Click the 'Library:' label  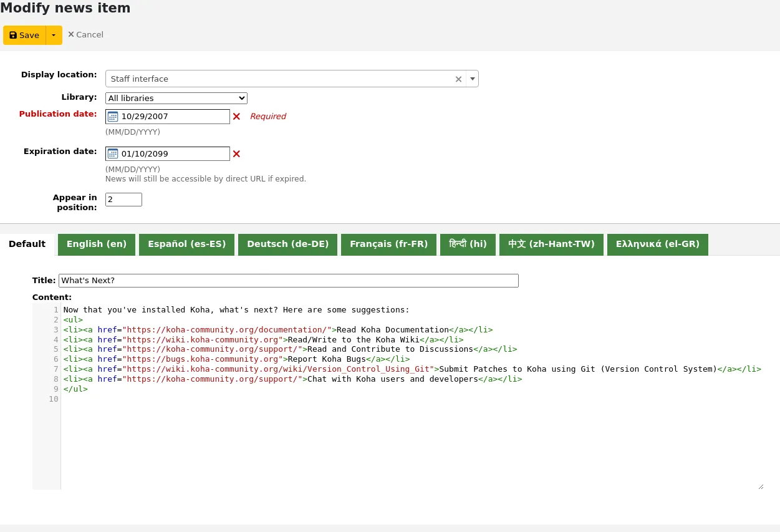click(79, 97)
